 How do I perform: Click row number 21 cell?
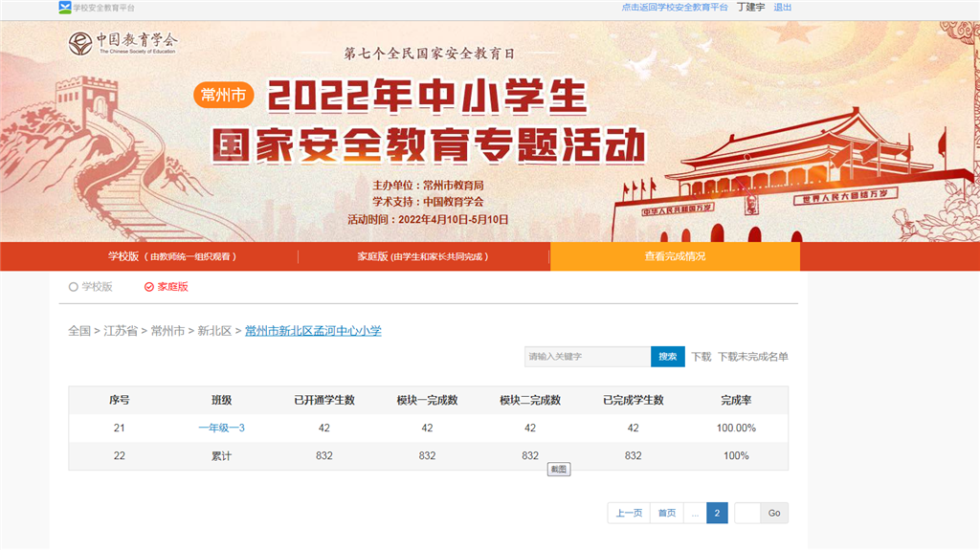(x=120, y=429)
